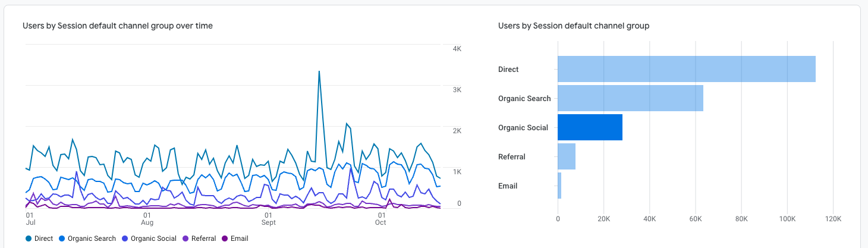
Task: Click the Referral legend color dot
Action: tap(185, 238)
